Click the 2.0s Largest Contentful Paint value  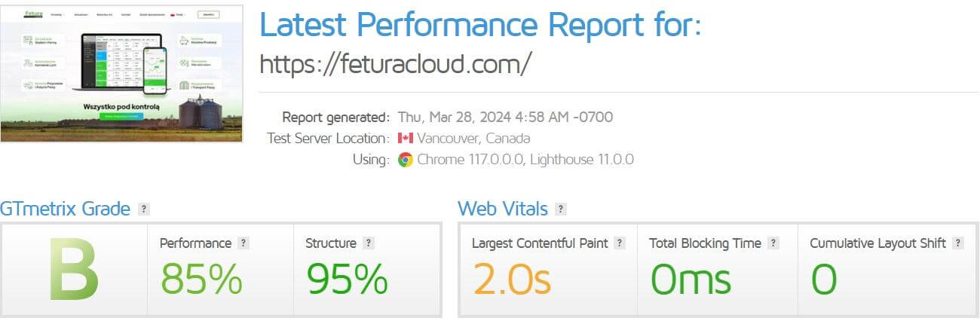(x=512, y=280)
